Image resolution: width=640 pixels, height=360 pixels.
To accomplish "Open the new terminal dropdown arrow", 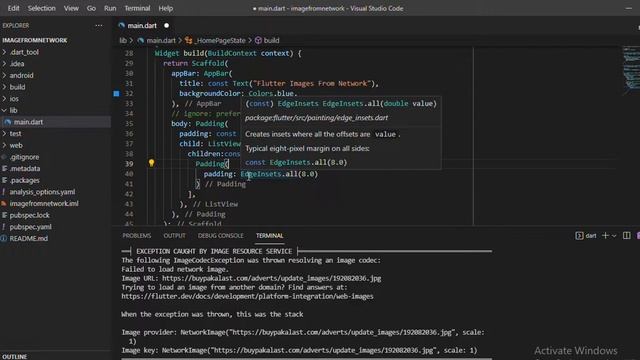I will tap(614, 236).
